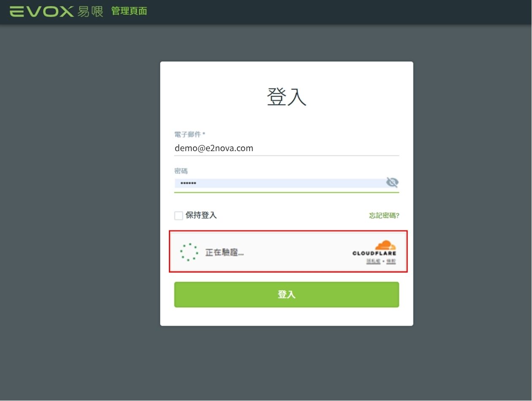
Task: Click the EVOX 易喂 logo
Action: (56, 11)
